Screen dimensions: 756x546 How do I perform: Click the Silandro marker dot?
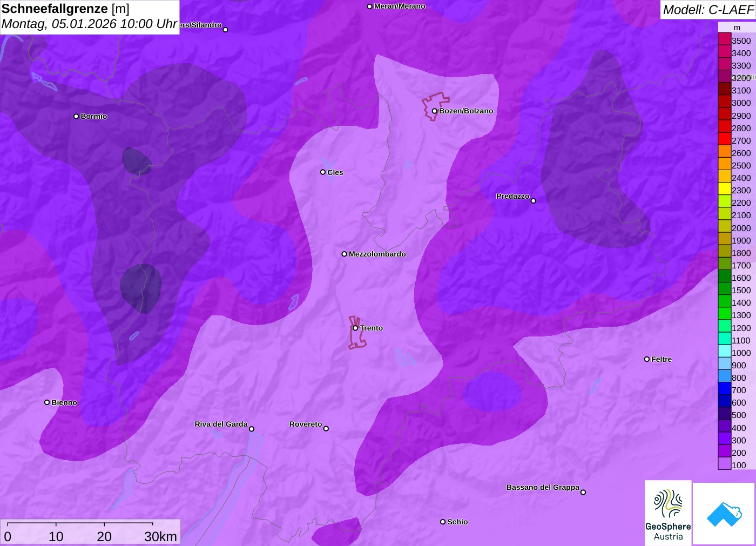click(x=226, y=30)
